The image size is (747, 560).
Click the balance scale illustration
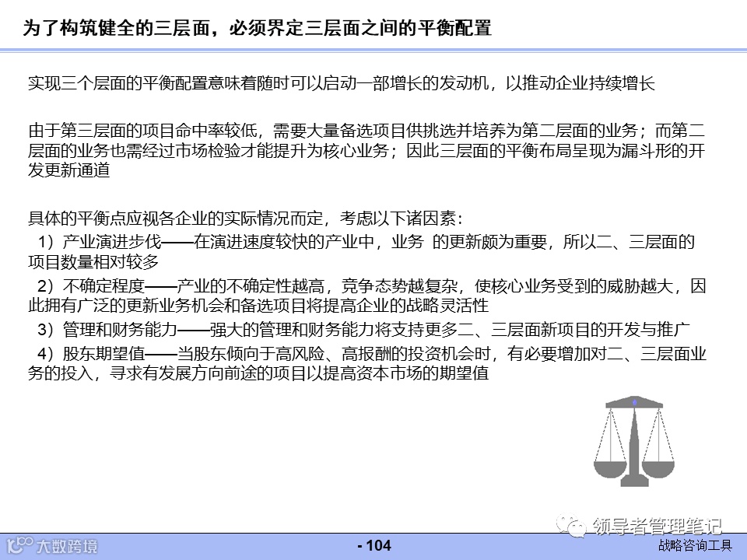[x=634, y=441]
